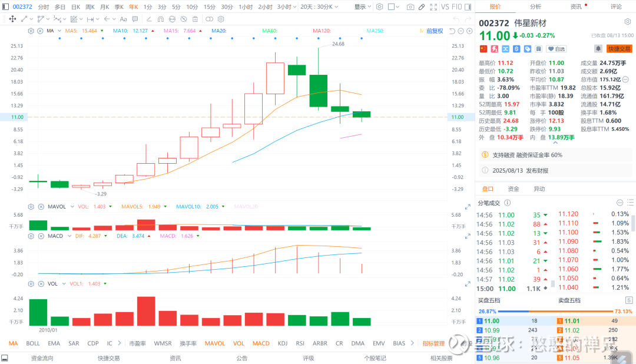Delete drawings with the trash icon

coord(195,19)
